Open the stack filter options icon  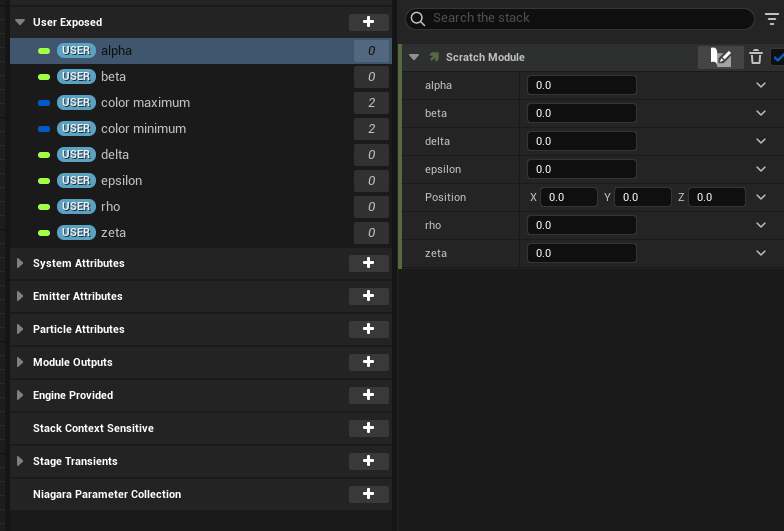tap(770, 18)
